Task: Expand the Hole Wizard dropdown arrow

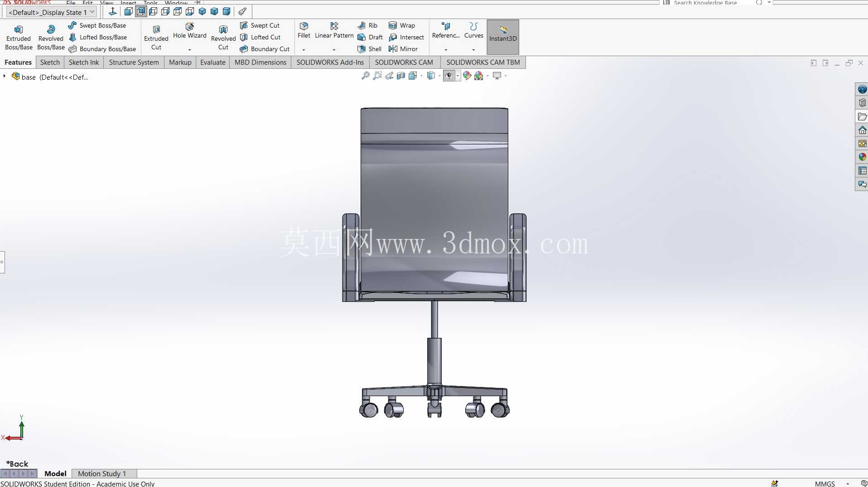Action: click(x=190, y=50)
